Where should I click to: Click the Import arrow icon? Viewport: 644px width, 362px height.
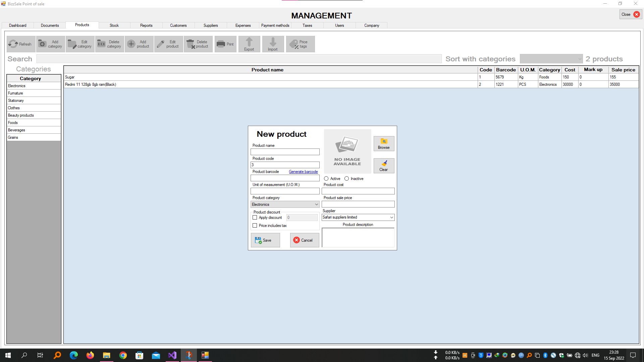pos(273,42)
